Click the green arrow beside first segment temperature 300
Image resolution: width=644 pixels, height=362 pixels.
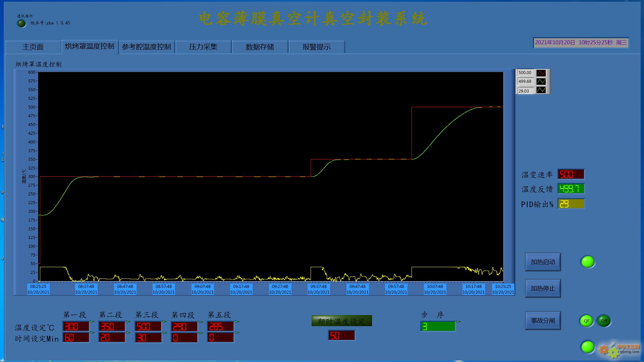[x=92, y=322]
